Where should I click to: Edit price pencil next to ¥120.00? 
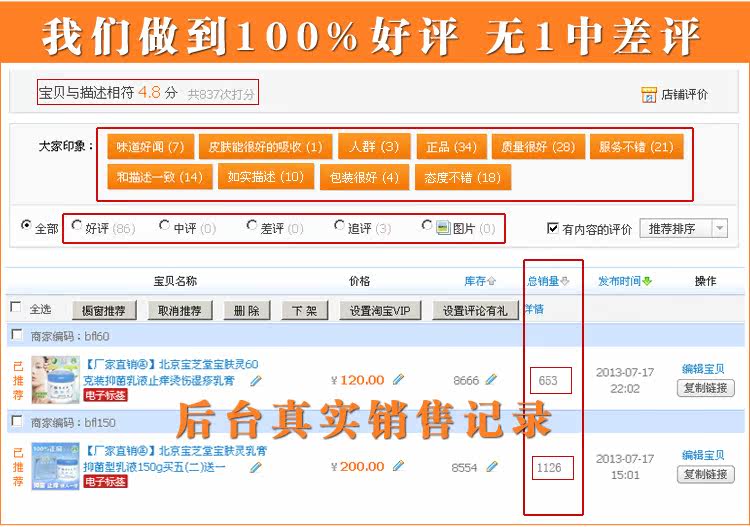coord(398,380)
